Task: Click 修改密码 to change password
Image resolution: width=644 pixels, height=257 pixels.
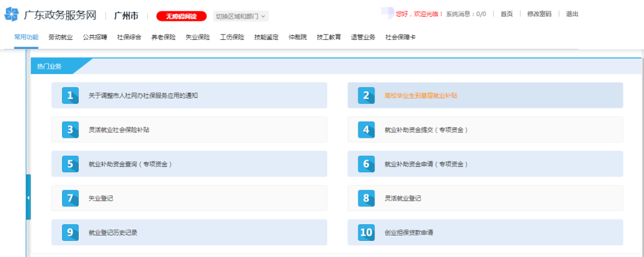Action: (x=539, y=14)
